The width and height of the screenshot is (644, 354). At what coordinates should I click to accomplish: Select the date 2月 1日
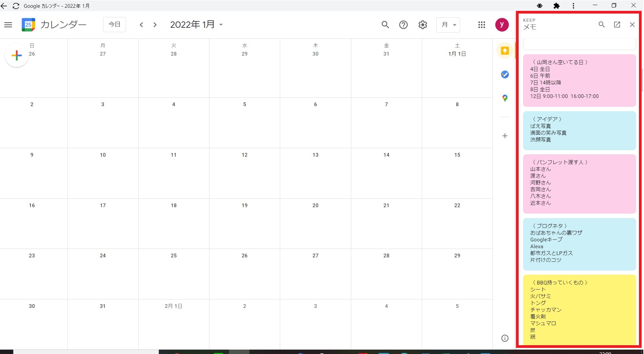pyautogui.click(x=173, y=306)
